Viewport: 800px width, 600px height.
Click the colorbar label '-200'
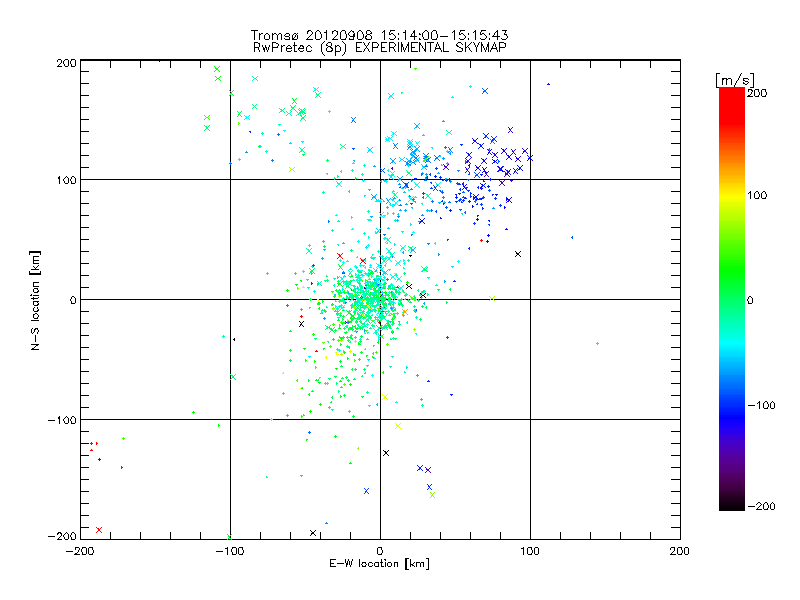[761, 506]
